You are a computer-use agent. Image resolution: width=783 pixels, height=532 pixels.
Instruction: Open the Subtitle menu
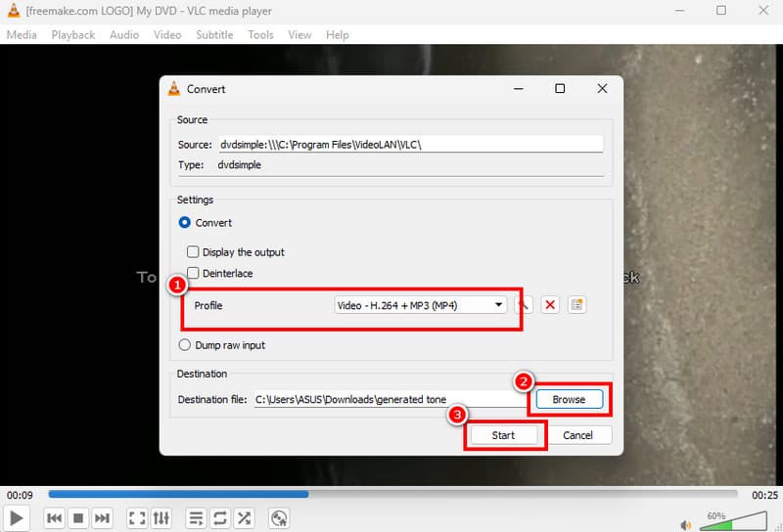click(x=214, y=35)
